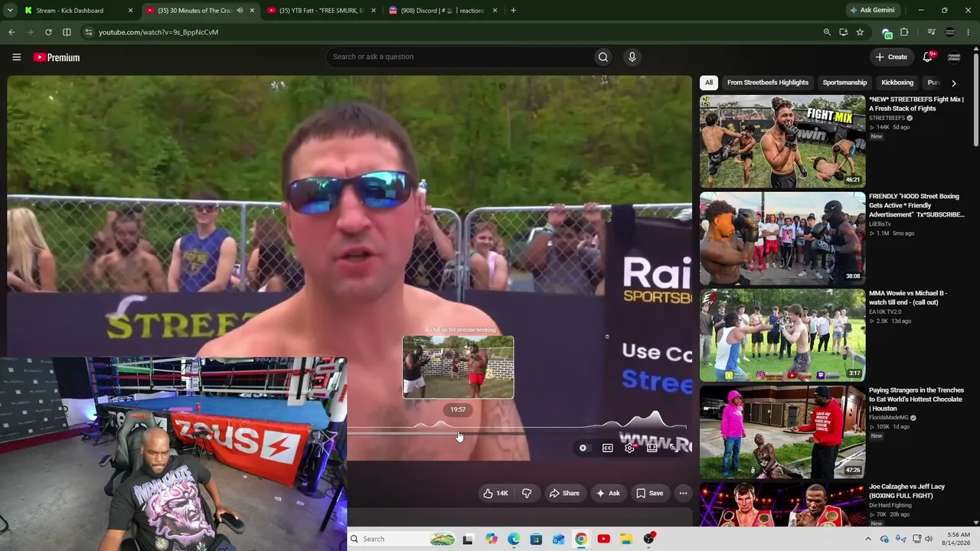Go back with browser back arrow
This screenshot has width=980, height=551.
click(11, 32)
